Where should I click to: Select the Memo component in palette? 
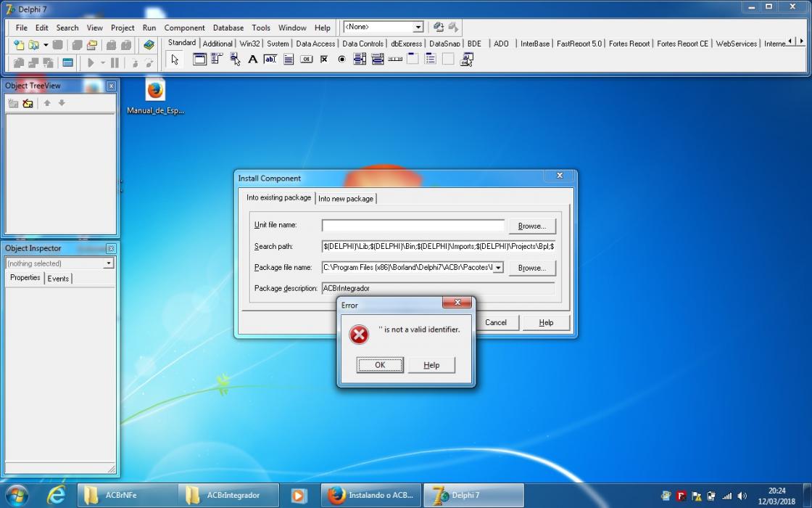(x=289, y=60)
